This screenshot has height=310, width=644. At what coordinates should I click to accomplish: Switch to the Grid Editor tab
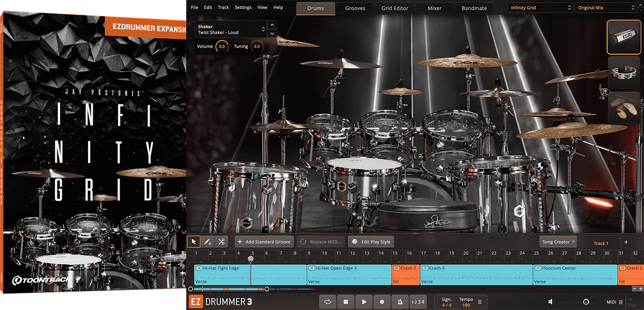pyautogui.click(x=395, y=8)
